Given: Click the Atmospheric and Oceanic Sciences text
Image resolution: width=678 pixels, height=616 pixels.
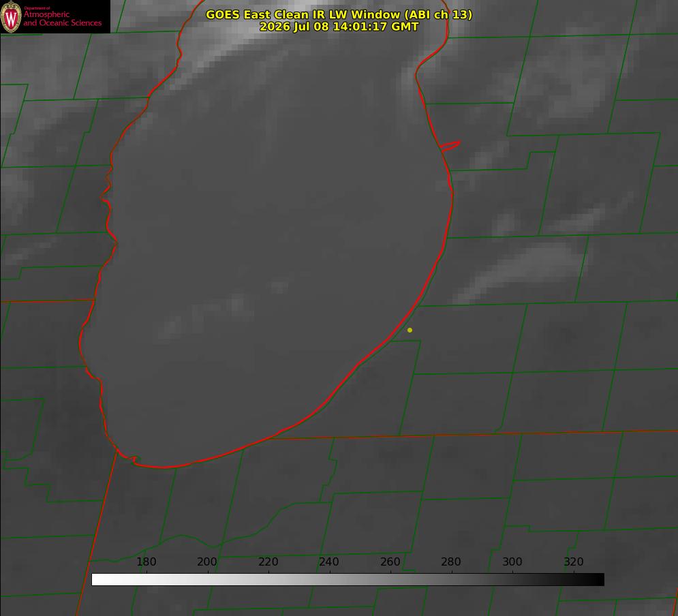Looking at the screenshot, I should (62, 18).
